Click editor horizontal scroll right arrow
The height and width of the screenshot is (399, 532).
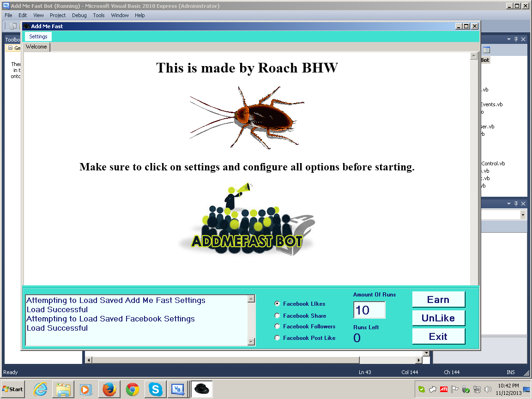click(418, 360)
